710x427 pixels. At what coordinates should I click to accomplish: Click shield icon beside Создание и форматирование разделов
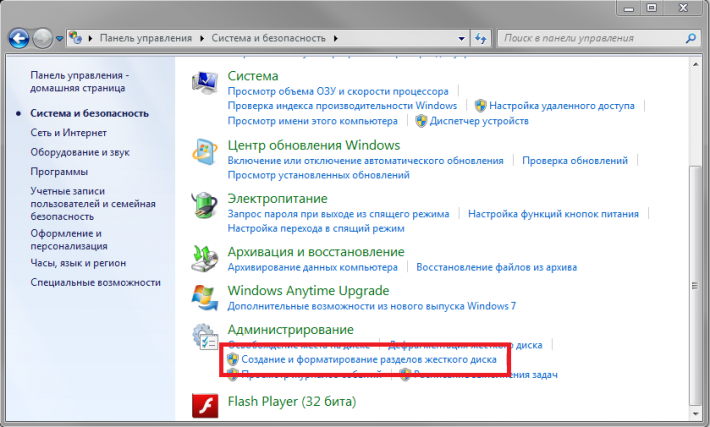[x=232, y=360]
